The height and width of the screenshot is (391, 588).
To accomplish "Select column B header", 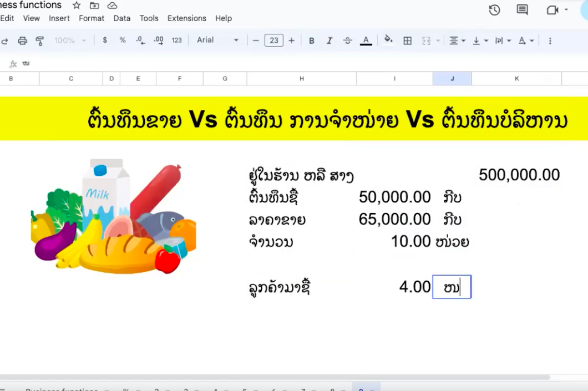I will tap(19, 78).
